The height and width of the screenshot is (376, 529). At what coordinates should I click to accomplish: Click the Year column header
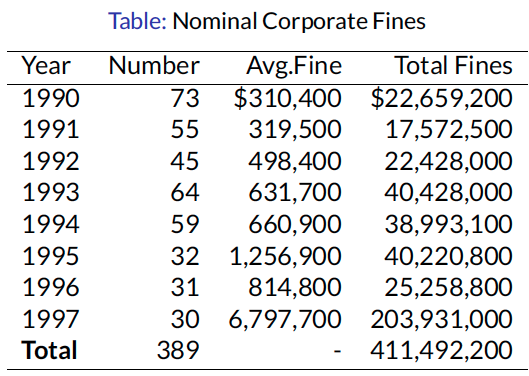click(x=46, y=66)
